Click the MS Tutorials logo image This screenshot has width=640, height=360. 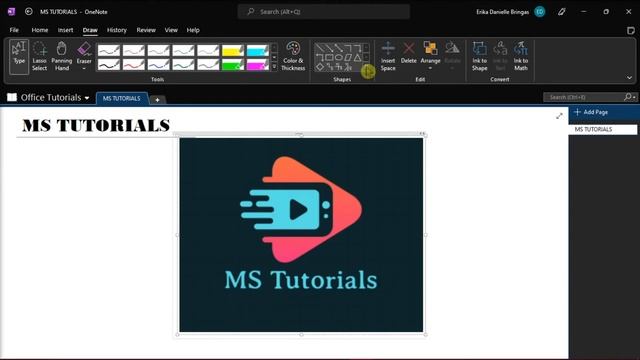point(301,235)
